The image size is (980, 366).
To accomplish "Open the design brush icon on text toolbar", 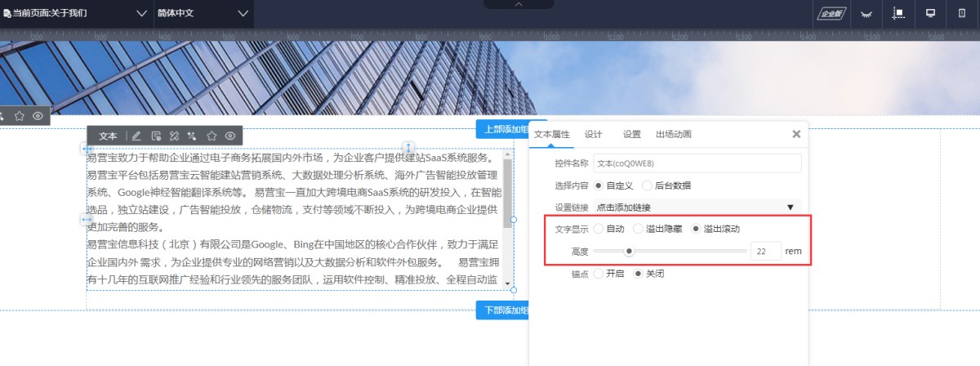I will (x=174, y=136).
